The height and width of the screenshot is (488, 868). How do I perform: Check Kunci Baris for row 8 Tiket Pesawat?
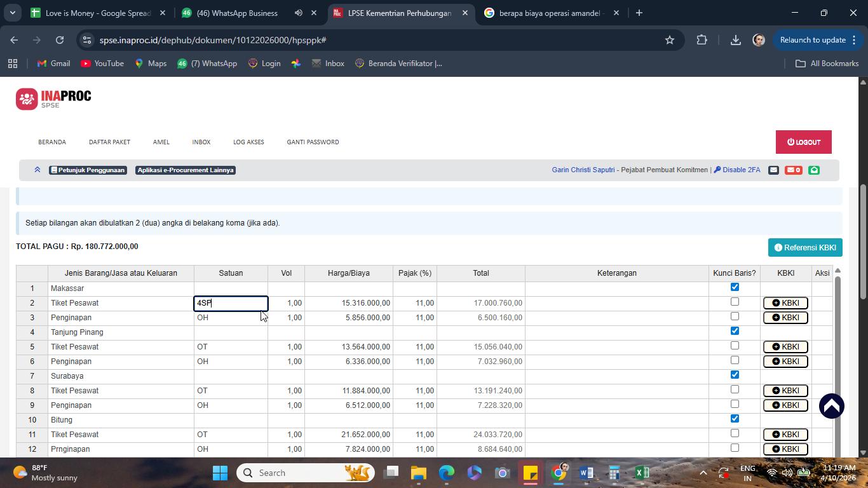[735, 390]
